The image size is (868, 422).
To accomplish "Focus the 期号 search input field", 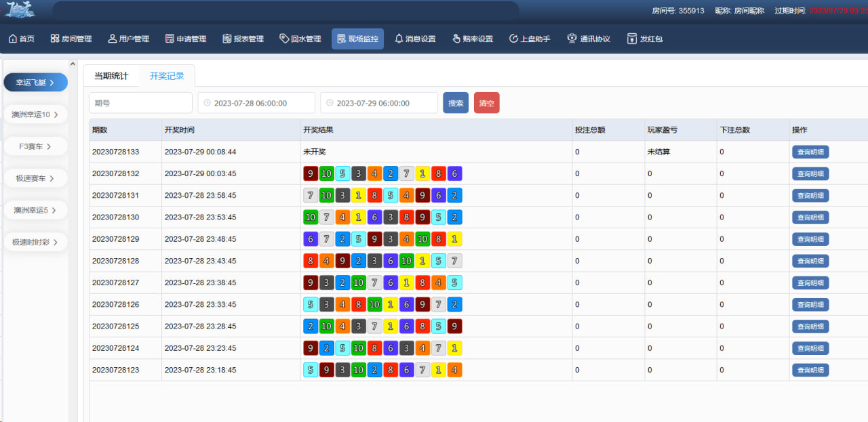I will pos(140,103).
